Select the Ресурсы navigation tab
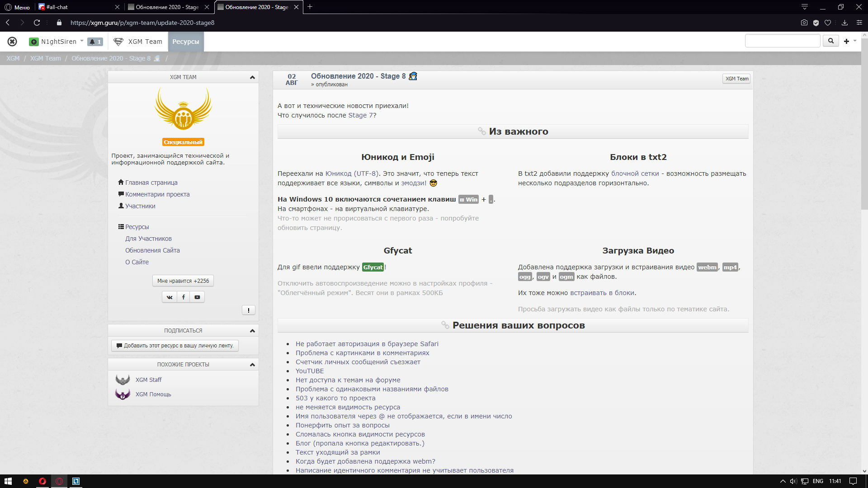The height and width of the screenshot is (488, 868). (185, 42)
